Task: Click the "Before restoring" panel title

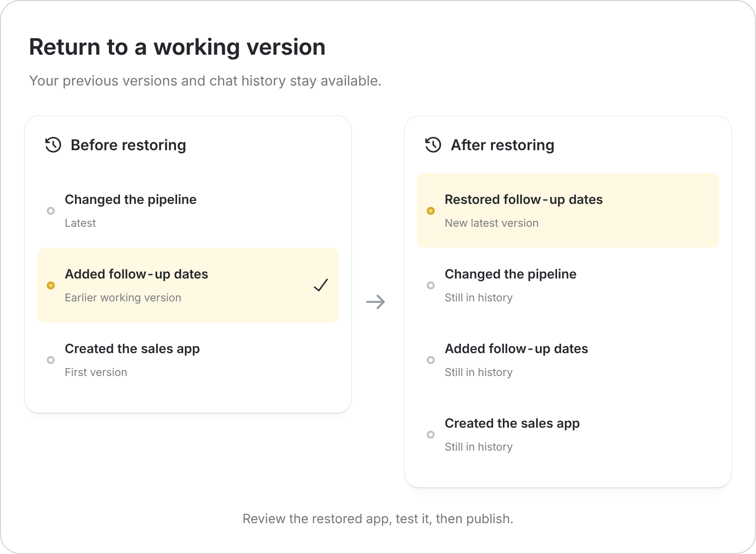Action: click(128, 145)
